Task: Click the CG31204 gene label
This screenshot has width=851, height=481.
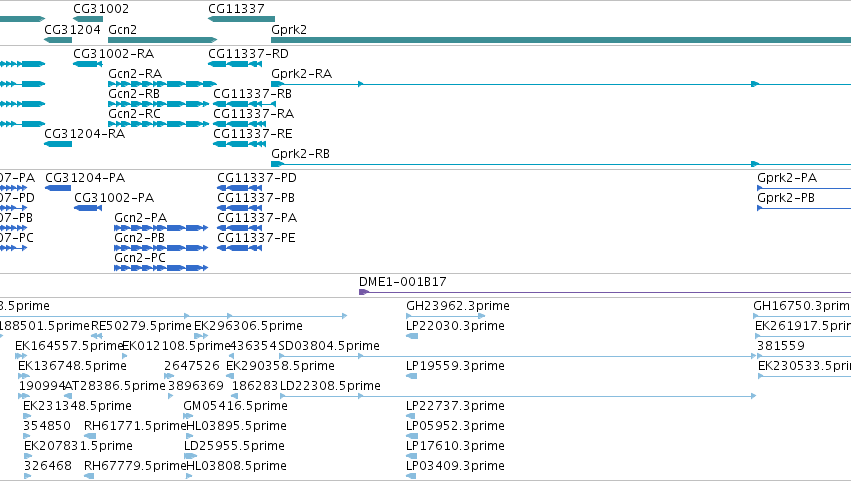Action: coord(72,29)
